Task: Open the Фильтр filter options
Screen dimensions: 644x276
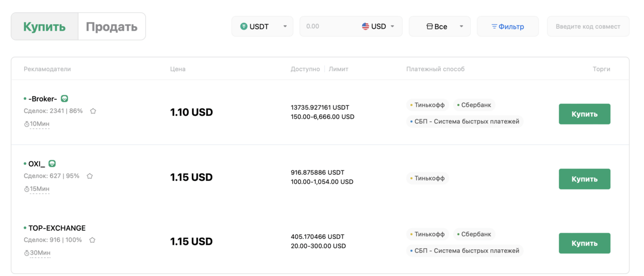Action: tap(508, 26)
